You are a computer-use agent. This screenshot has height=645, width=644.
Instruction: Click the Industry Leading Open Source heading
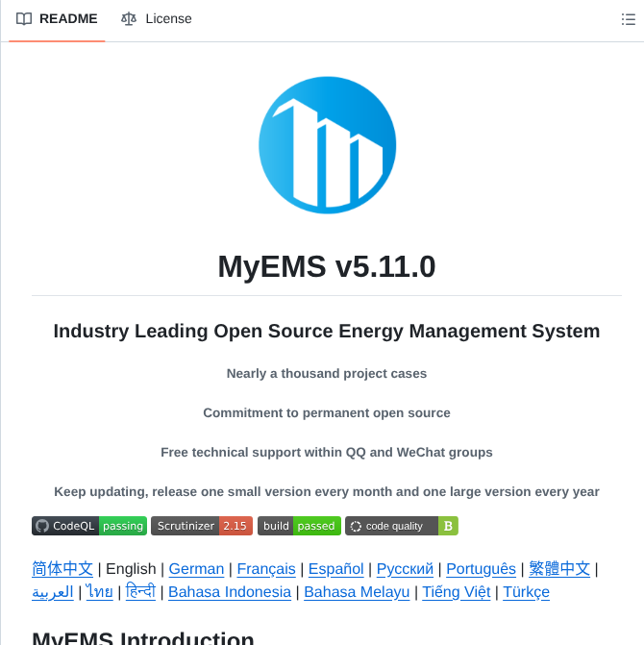327,331
